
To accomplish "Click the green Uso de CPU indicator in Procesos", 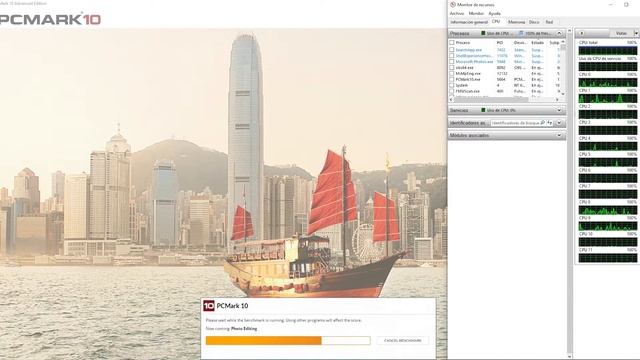I will [483, 33].
